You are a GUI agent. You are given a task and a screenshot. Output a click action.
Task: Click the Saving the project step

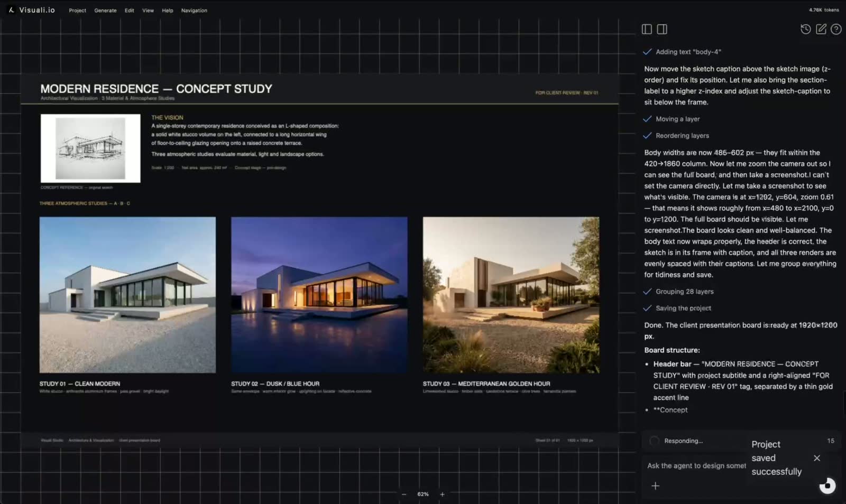[683, 308]
